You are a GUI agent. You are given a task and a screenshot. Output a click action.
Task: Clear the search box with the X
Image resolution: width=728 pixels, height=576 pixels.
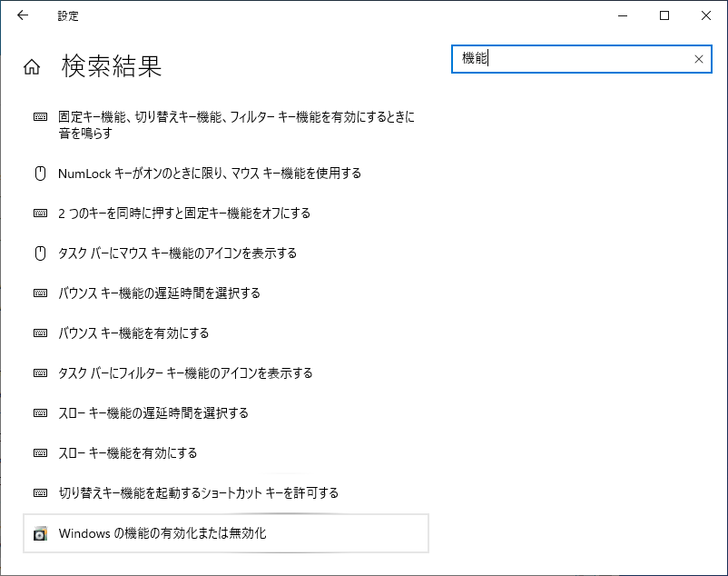tap(698, 59)
